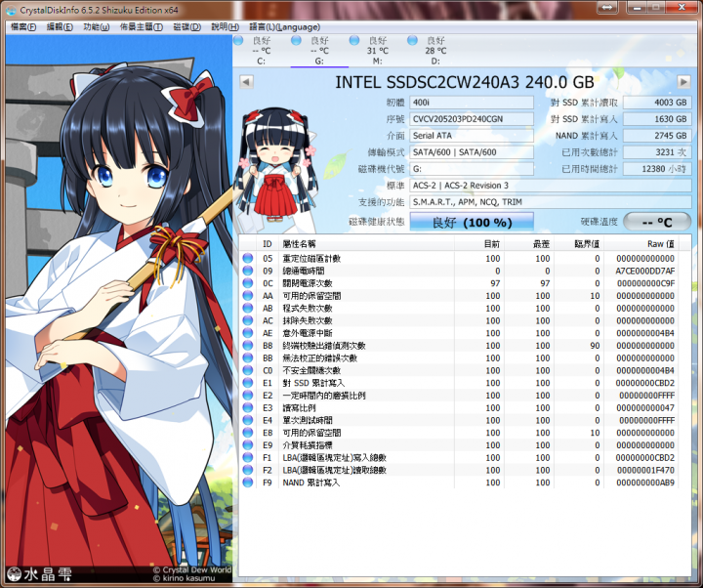703x588 pixels.
Task: Click status icon for attribute F2 row
Action: [x=247, y=470]
